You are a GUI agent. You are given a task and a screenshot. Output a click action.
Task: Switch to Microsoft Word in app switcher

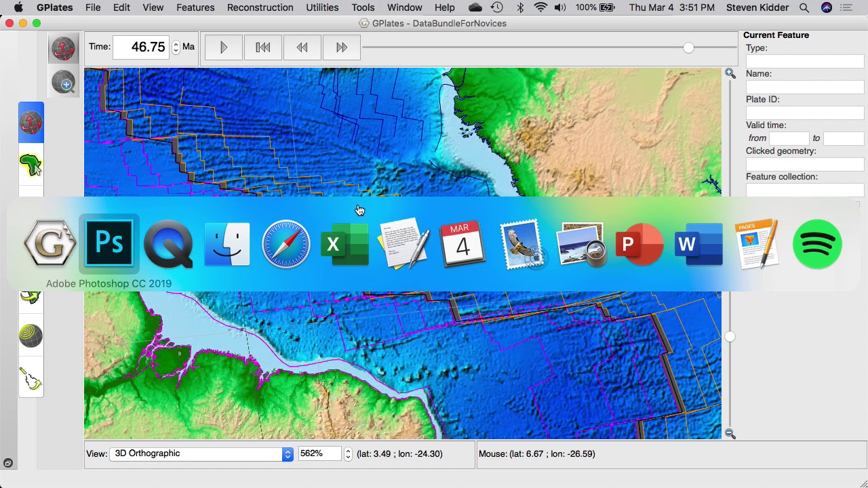699,244
